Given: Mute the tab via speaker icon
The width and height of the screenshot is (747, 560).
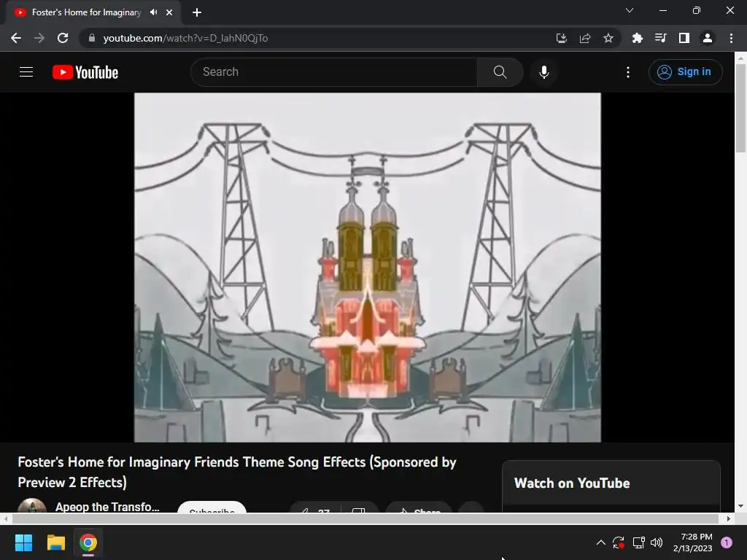Looking at the screenshot, I should [x=153, y=12].
